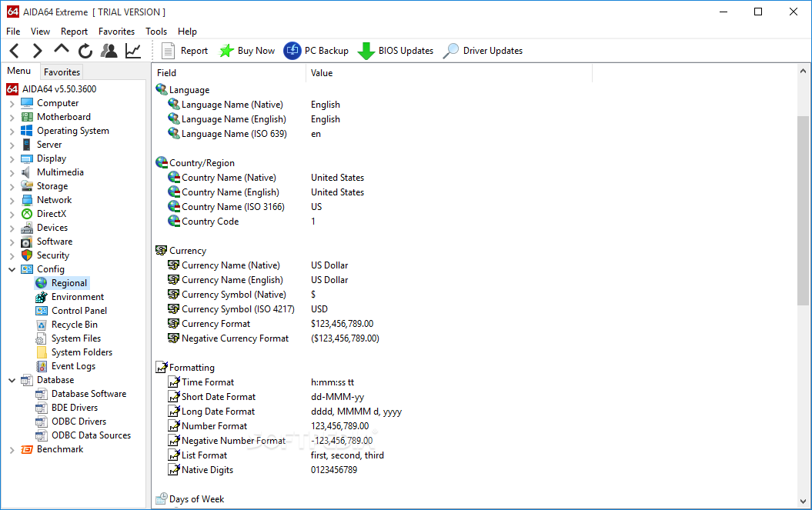Screen dimensions: 812x510
Task: Switch to the Menu tab
Action: point(19,71)
